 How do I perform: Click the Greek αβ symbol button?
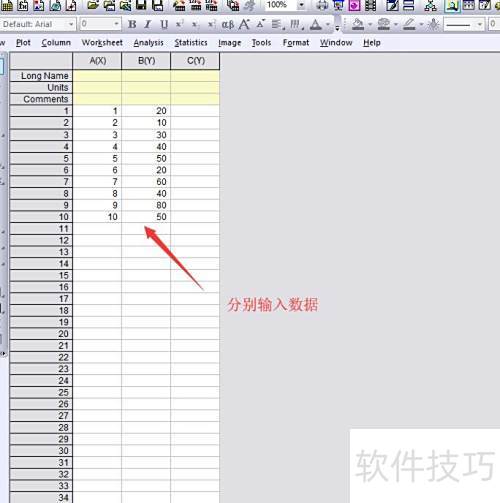[x=228, y=24]
